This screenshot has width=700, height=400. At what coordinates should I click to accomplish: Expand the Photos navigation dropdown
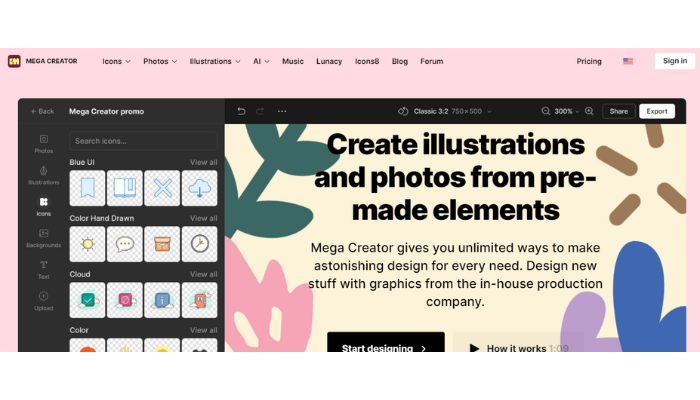point(160,61)
